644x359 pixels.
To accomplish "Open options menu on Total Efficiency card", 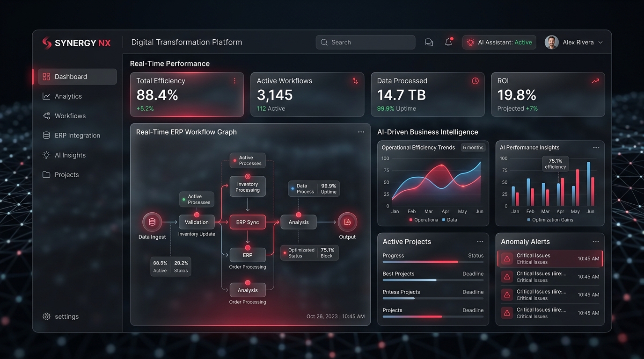I will (234, 81).
